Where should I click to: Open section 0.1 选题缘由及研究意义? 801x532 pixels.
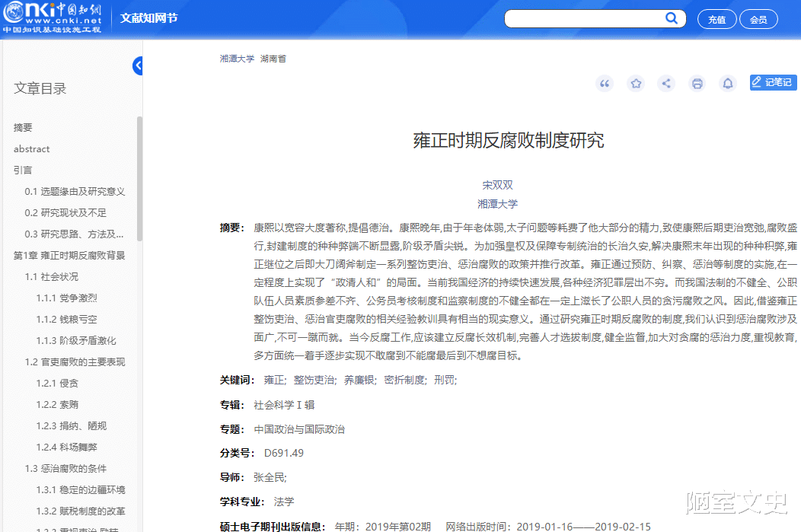[75, 192]
